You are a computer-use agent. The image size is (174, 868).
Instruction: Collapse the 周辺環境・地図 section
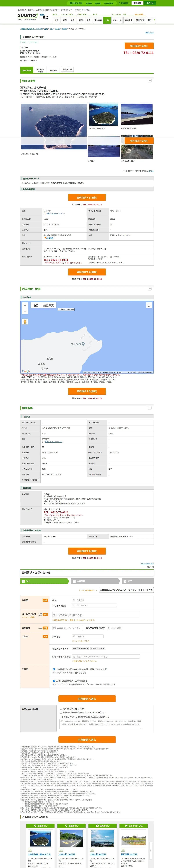(150, 289)
